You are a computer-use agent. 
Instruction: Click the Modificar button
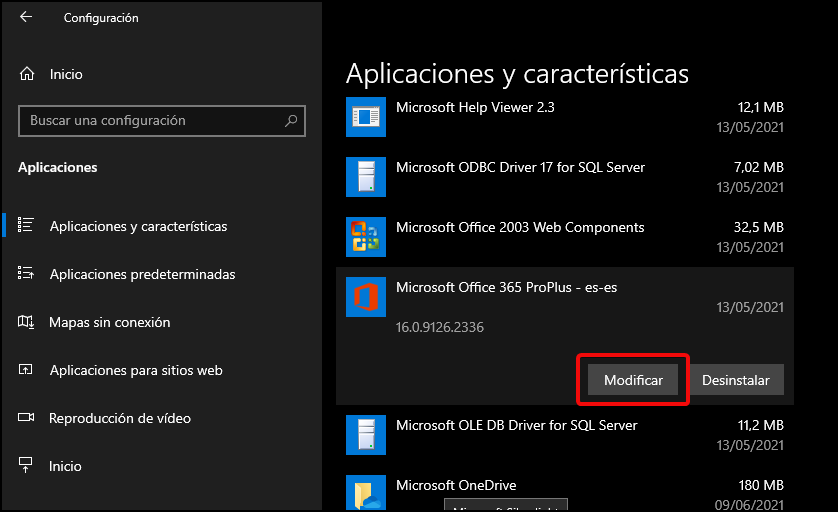pos(633,380)
